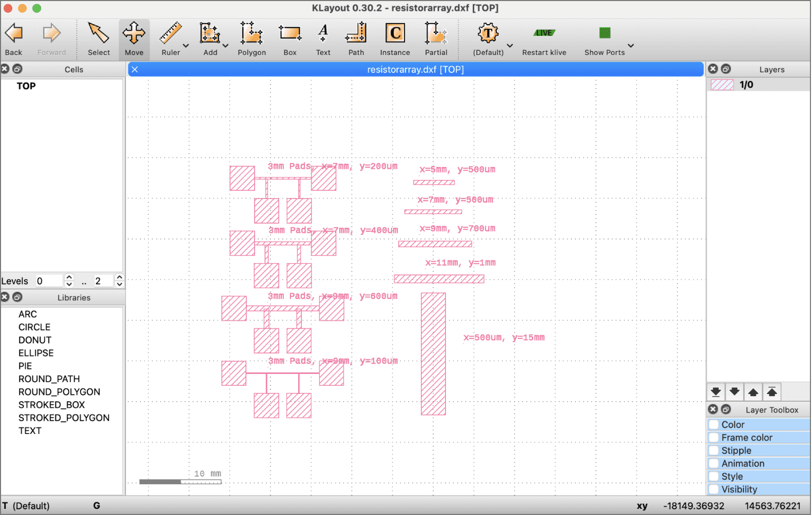Adjust the Levels to-value stepper
This screenshot has height=515, width=812.
coord(120,281)
